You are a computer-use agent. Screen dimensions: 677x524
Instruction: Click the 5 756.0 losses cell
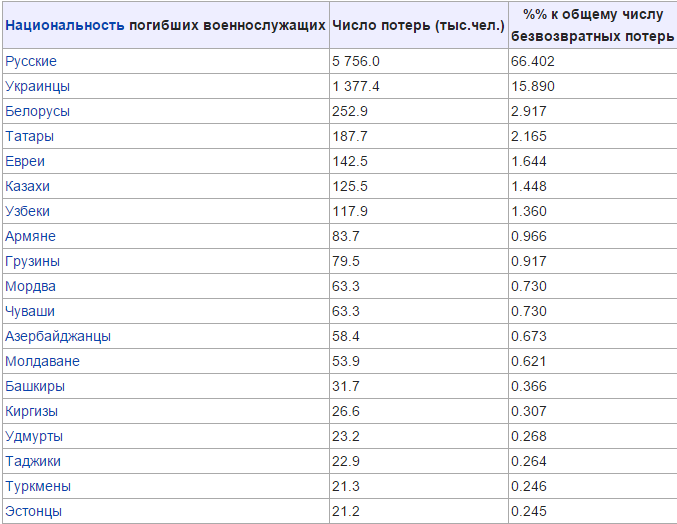pos(357,61)
